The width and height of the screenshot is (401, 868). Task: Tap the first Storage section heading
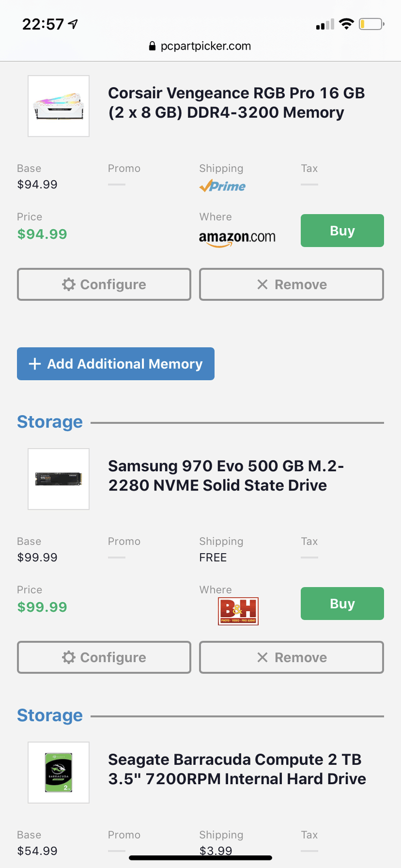[50, 422]
